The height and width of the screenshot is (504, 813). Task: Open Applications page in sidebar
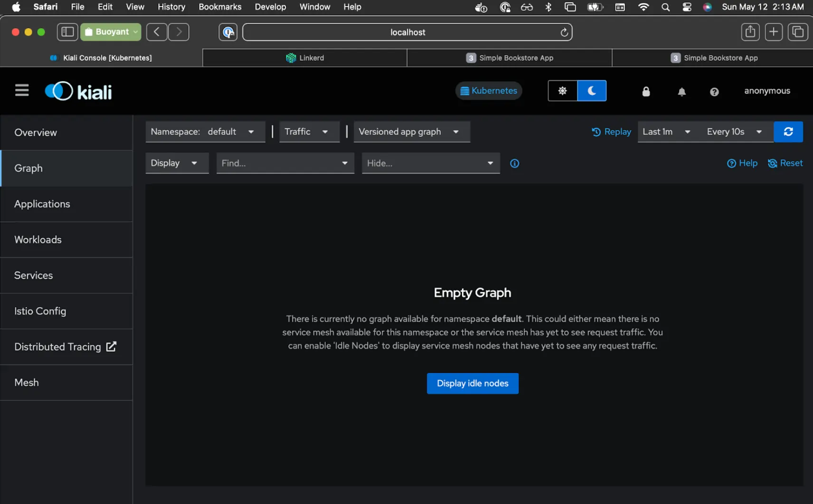(66, 204)
